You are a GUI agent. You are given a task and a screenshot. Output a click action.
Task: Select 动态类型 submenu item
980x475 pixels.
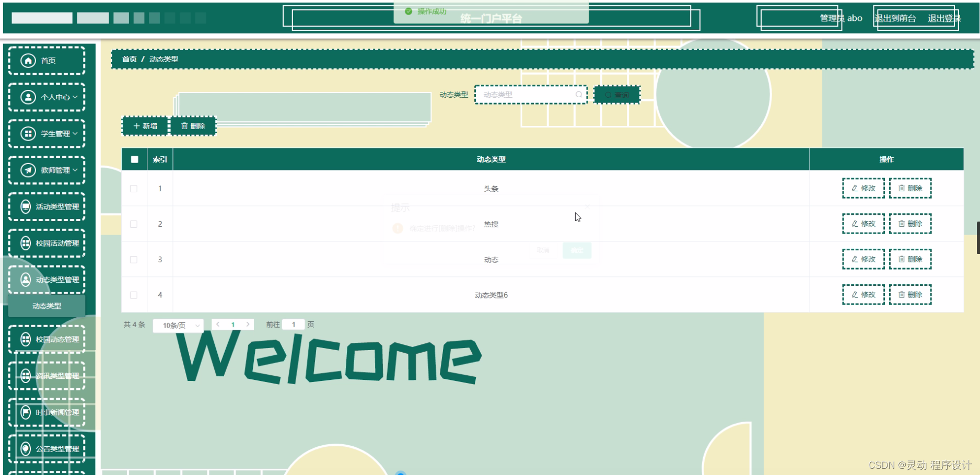click(46, 306)
